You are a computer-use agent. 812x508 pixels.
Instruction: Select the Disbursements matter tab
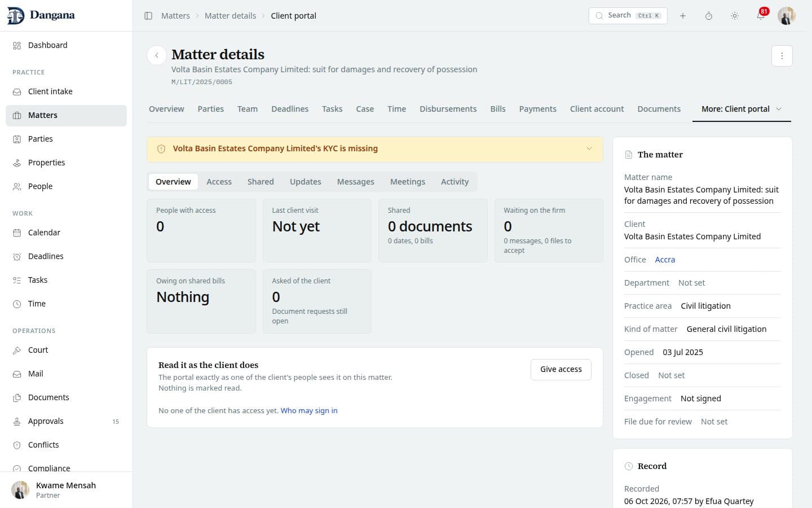click(x=448, y=109)
